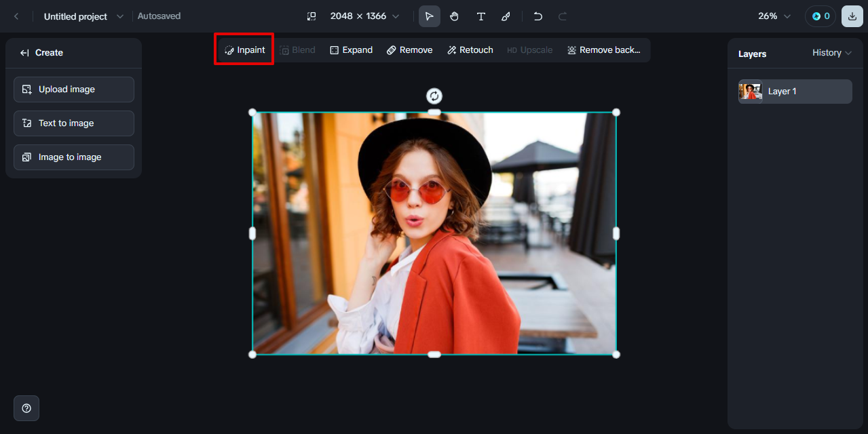Click the Upload image button
Image resolution: width=868 pixels, height=434 pixels.
click(x=74, y=90)
